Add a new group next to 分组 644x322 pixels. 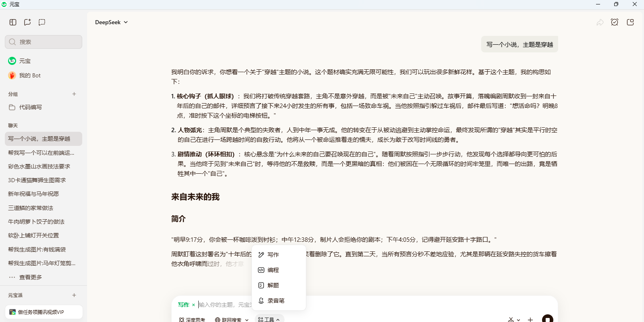74,94
